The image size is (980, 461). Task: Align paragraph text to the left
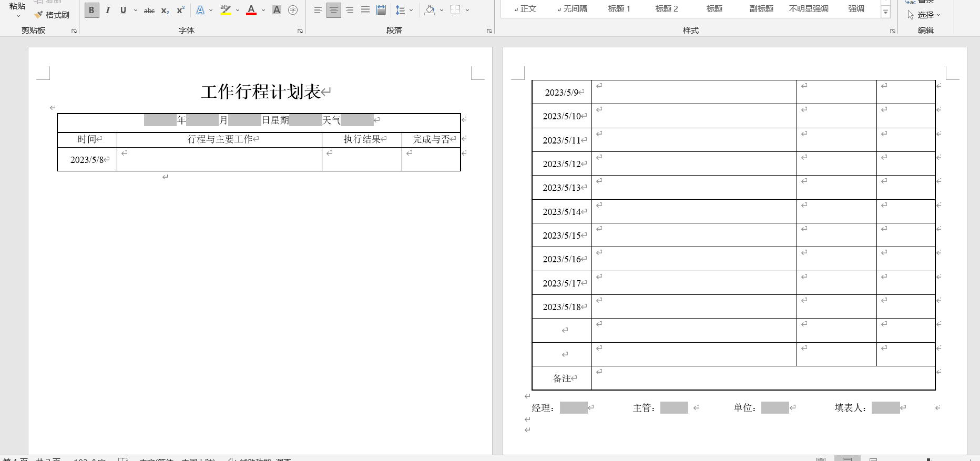pos(318,10)
